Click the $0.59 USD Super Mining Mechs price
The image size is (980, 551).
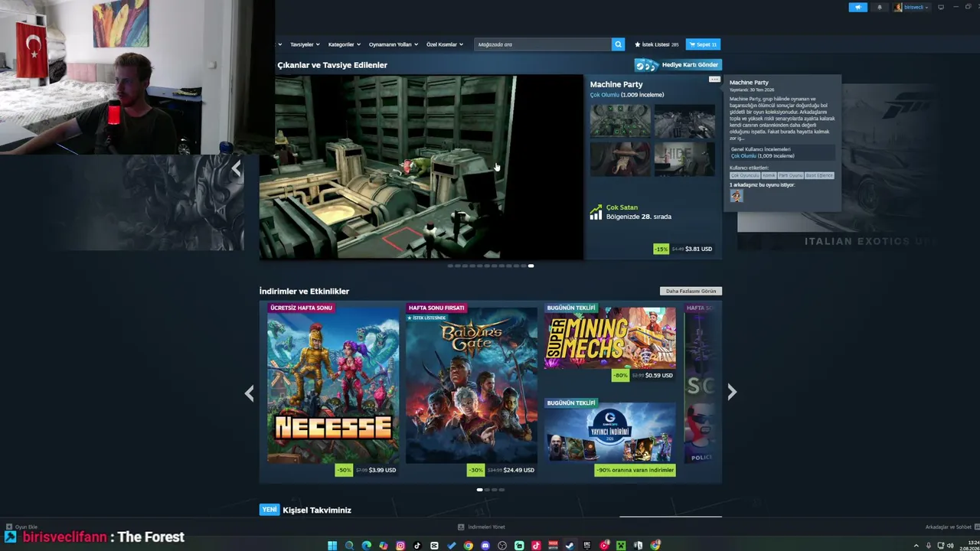659,375
